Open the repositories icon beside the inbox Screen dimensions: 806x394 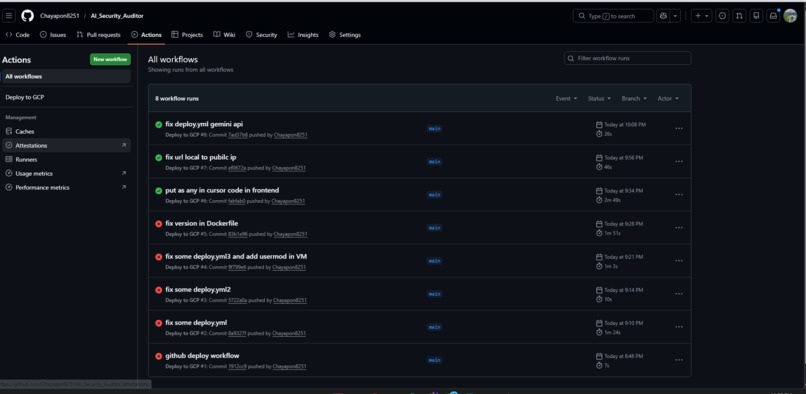[756, 16]
